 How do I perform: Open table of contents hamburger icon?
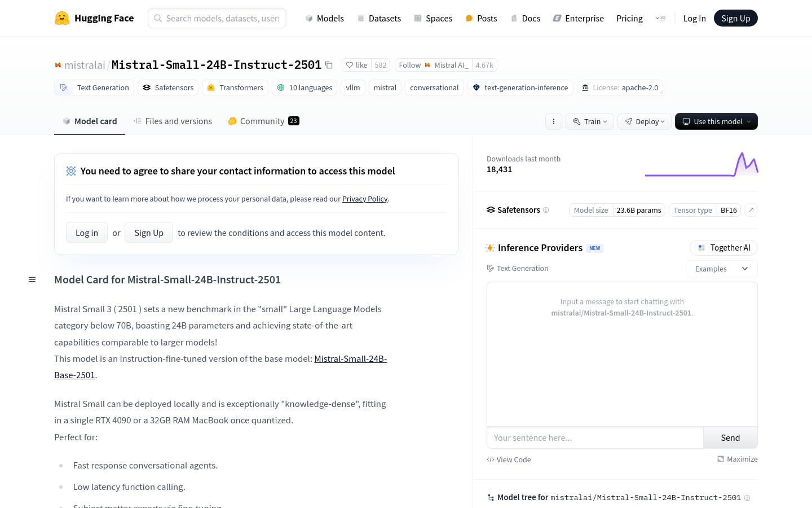[x=32, y=279]
